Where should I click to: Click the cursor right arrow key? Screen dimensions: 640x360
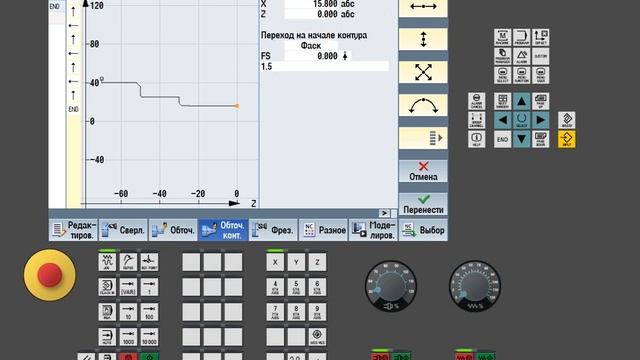[540, 120]
